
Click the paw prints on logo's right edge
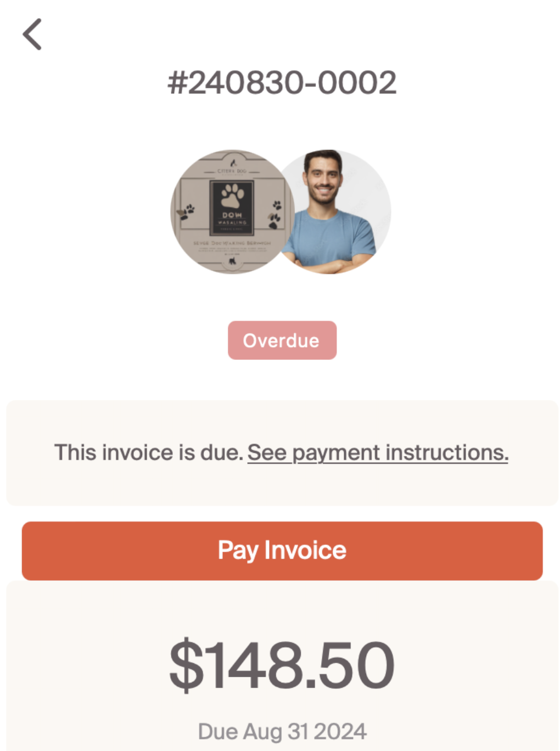[x=276, y=213]
